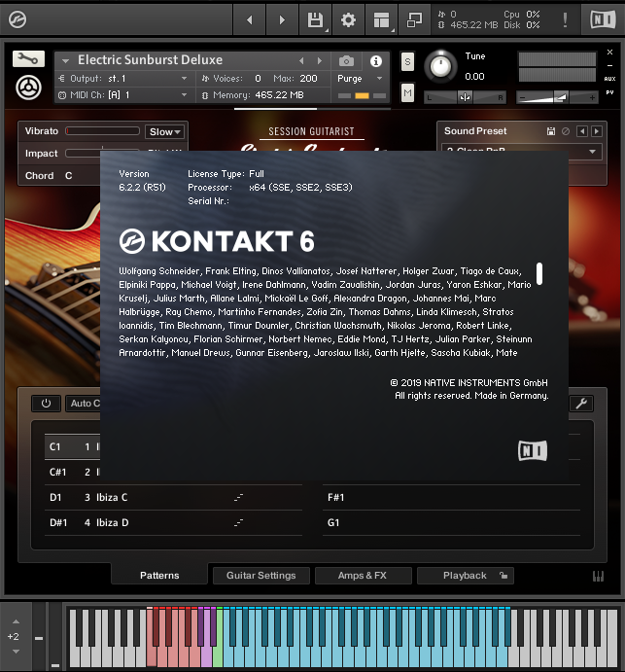
Task: Select the empty F#1 pattern slot
Action: 451,497
